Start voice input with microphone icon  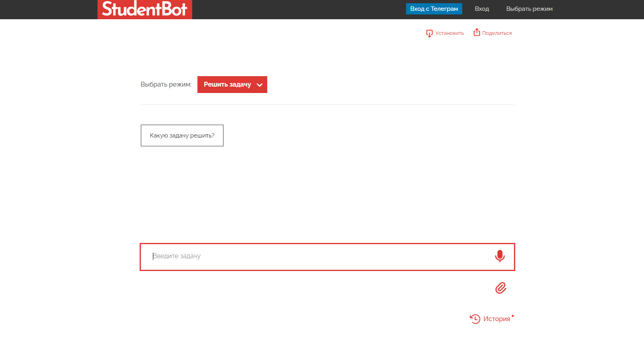click(x=500, y=256)
